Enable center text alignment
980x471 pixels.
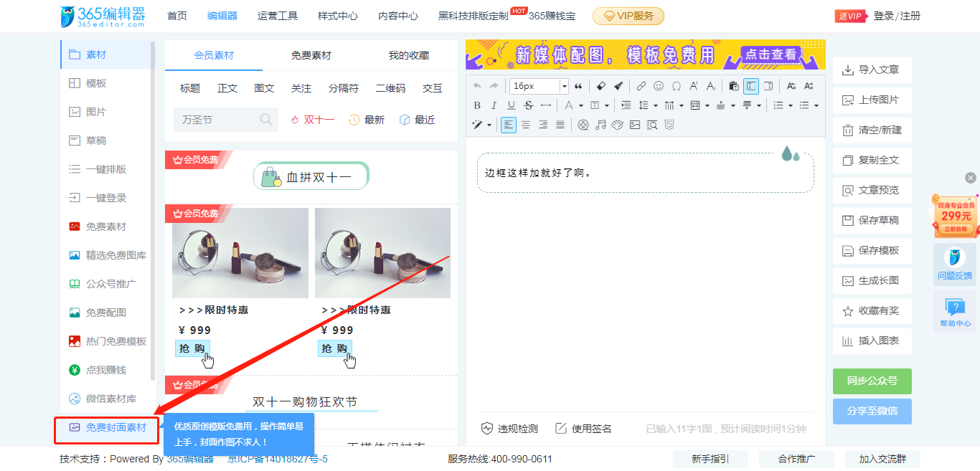click(526, 125)
